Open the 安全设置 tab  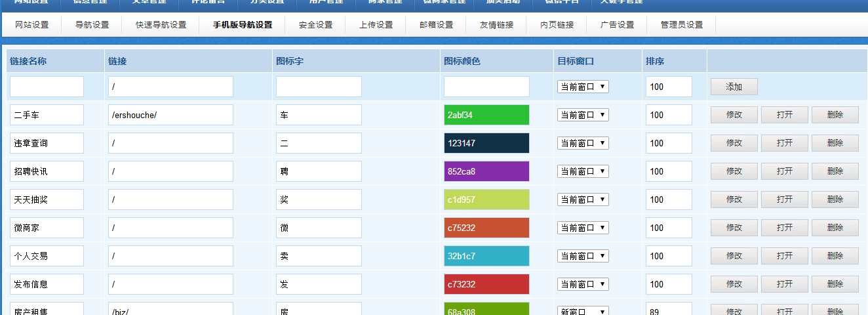[x=315, y=25]
